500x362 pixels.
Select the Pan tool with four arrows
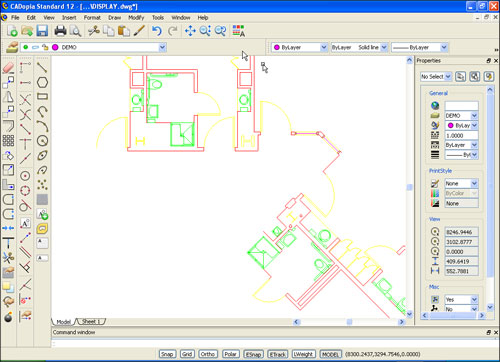click(x=190, y=31)
